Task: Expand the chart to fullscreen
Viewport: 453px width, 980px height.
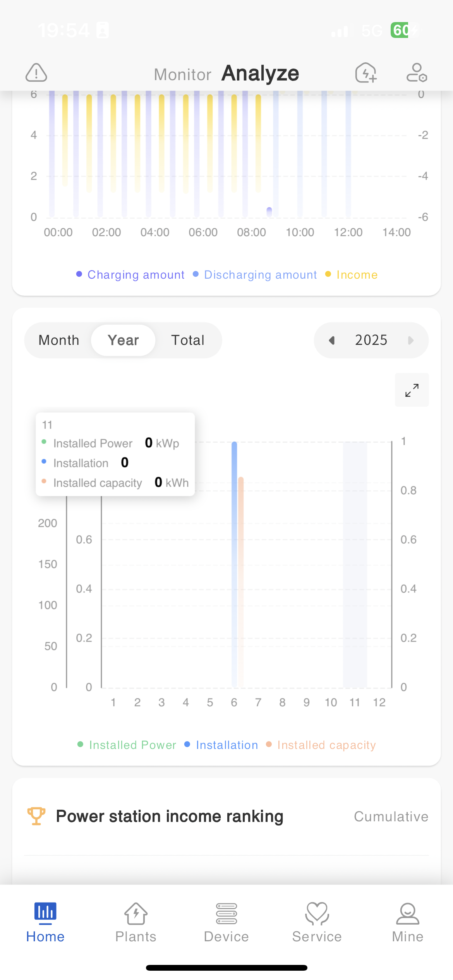Action: [x=412, y=390]
